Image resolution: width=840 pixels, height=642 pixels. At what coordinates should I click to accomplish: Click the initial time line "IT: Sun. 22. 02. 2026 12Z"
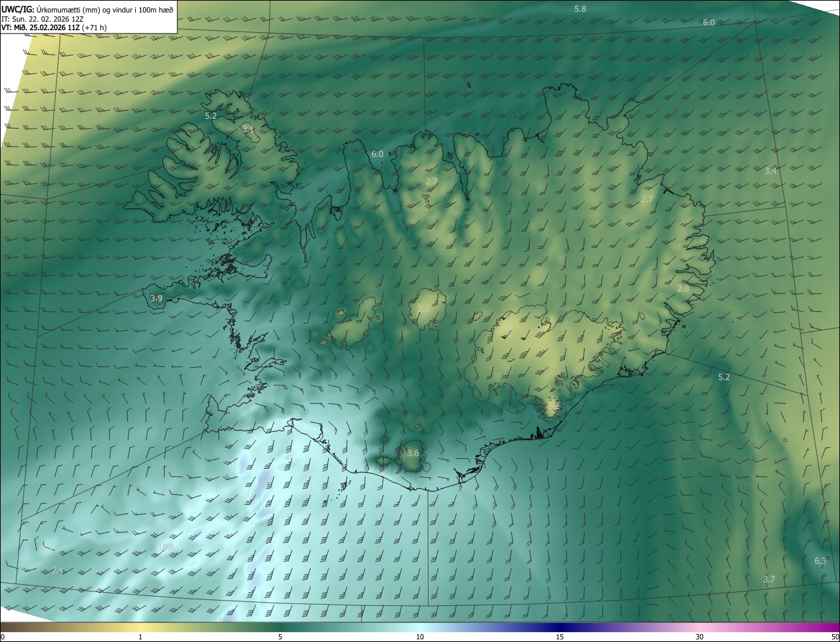tap(42, 19)
